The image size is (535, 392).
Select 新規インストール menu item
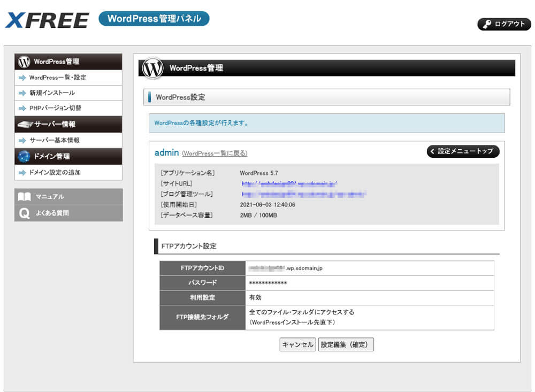tap(52, 93)
